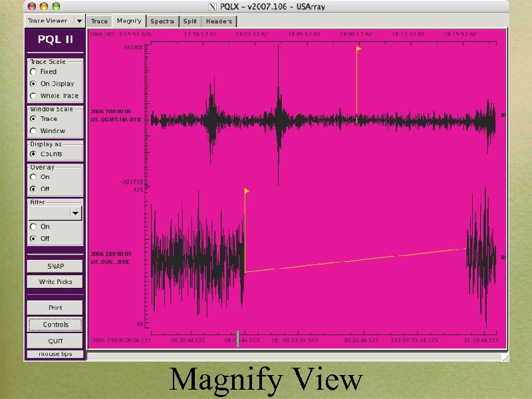Open the Spectra tab
532x399 pixels.
coord(162,21)
